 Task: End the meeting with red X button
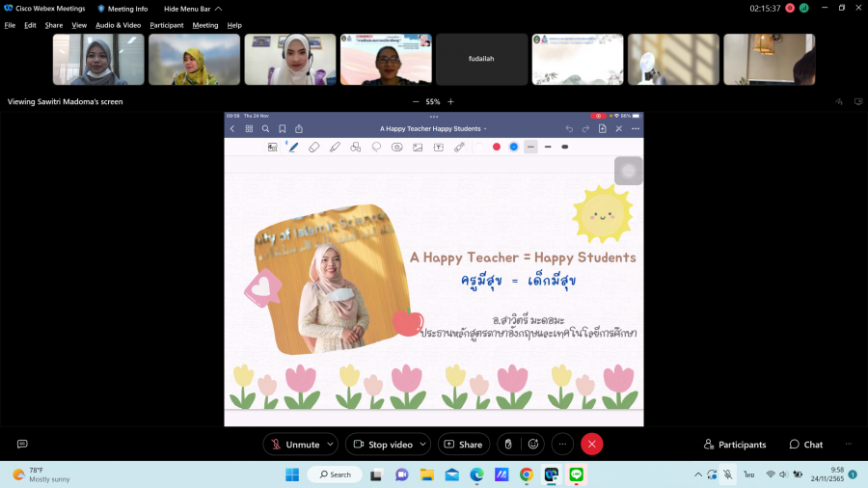592,444
